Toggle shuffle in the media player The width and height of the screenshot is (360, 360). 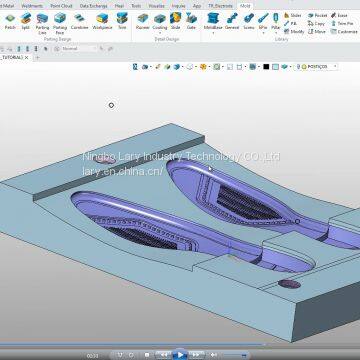tap(120, 355)
